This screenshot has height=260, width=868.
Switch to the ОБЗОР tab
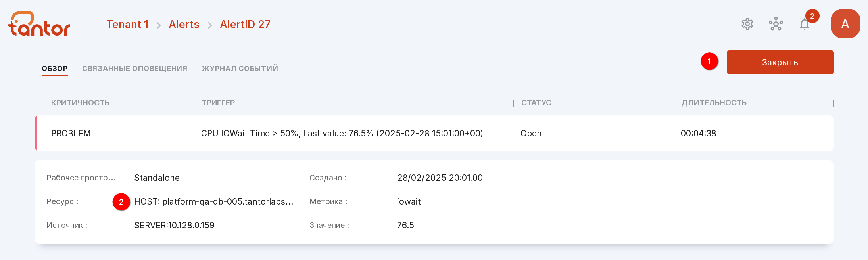click(x=55, y=68)
